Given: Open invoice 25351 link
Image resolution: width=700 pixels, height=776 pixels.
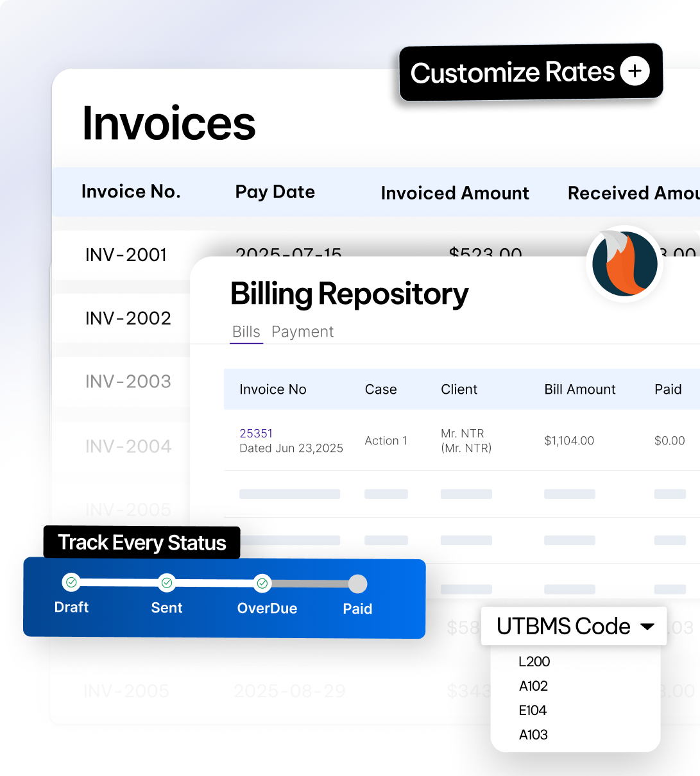Looking at the screenshot, I should click(256, 434).
